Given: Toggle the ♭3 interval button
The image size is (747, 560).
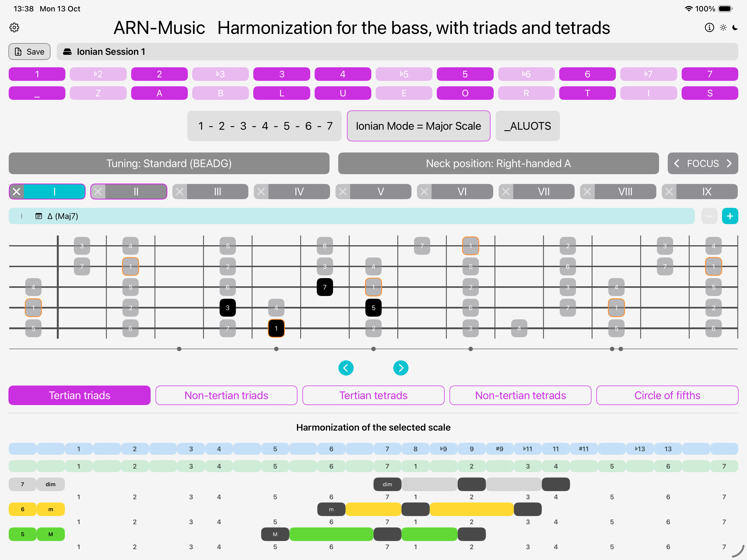Looking at the screenshot, I should click(220, 74).
